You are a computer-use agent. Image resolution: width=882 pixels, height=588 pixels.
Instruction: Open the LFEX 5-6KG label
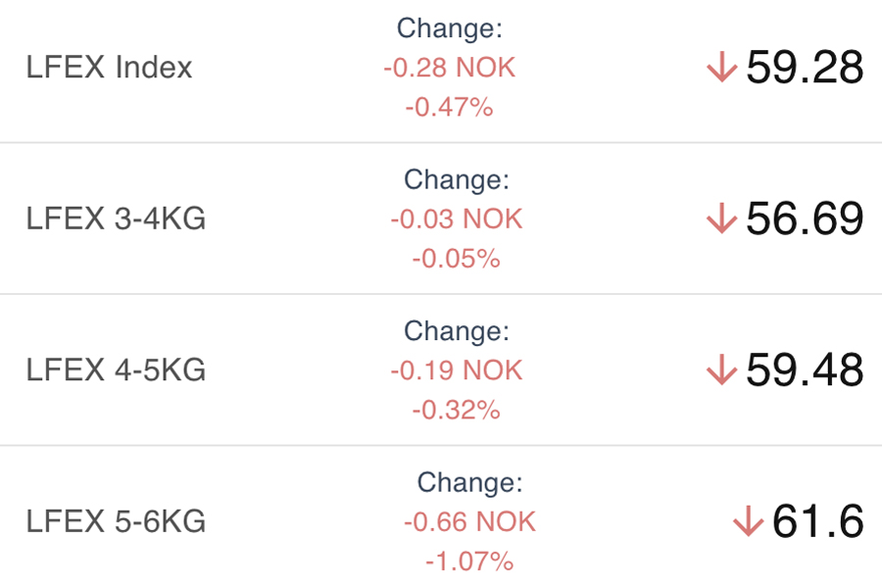tap(116, 522)
